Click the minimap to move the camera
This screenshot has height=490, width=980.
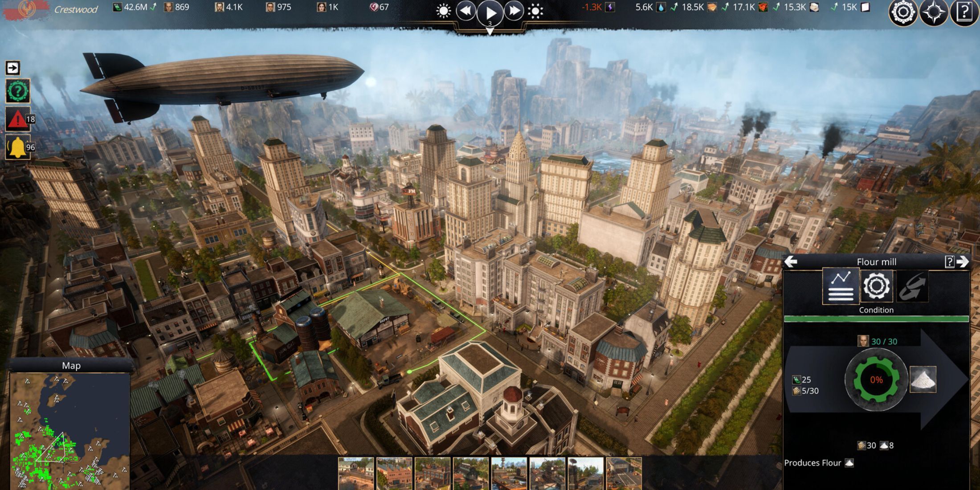point(70,431)
